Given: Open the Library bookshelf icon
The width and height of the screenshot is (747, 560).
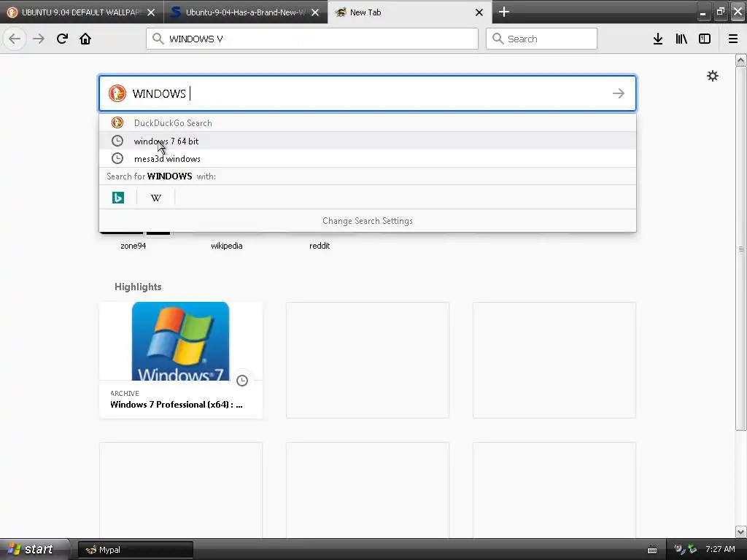Looking at the screenshot, I should (x=681, y=39).
